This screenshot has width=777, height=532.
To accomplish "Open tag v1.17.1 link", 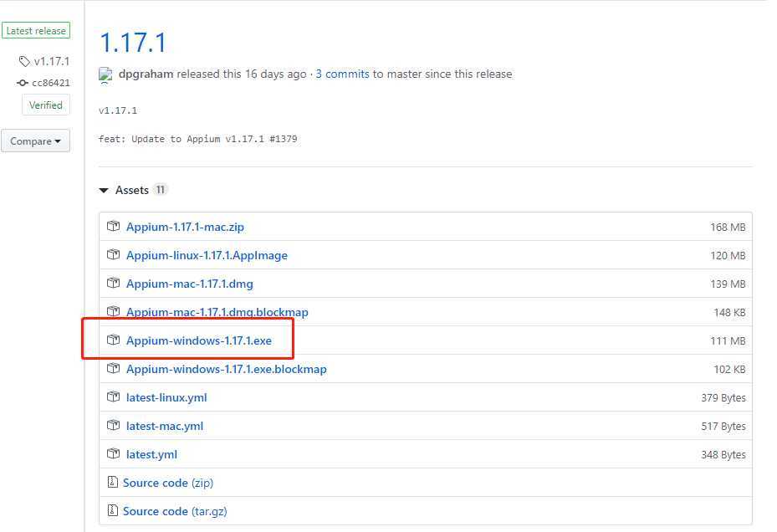I will pos(52,61).
